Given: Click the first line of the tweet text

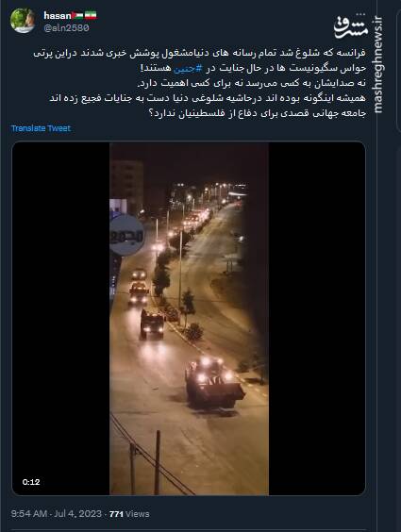Looking at the screenshot, I should (x=199, y=53).
